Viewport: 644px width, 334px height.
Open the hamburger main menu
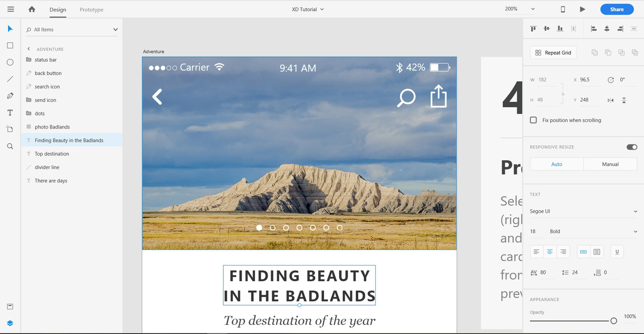11,9
